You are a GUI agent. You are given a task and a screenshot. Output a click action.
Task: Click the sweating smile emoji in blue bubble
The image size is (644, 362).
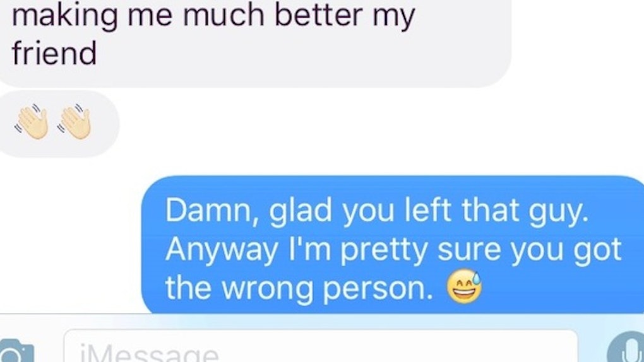pos(464,286)
